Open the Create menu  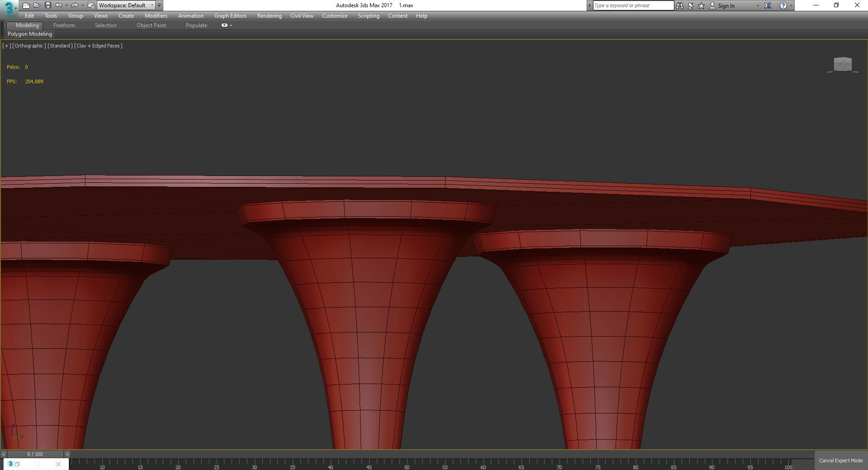coord(126,16)
